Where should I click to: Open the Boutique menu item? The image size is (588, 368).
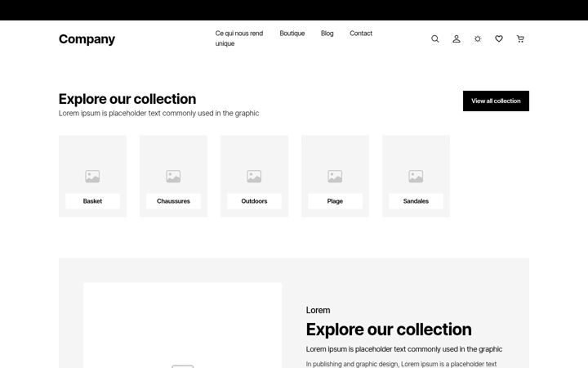coord(292,34)
